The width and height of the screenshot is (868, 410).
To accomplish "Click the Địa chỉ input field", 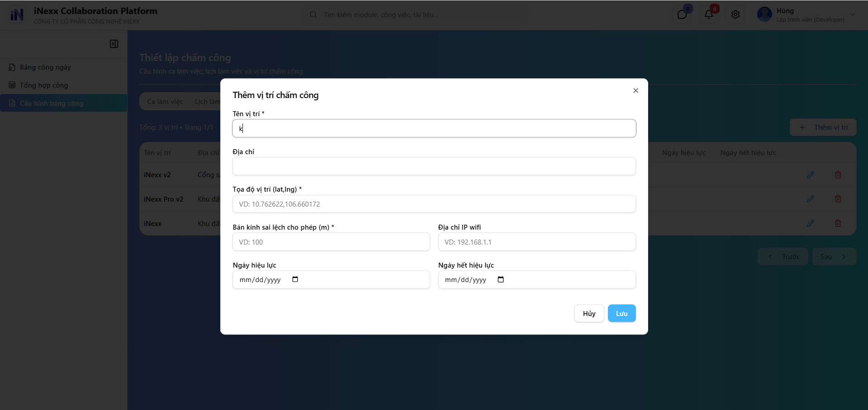I will 434,166.
